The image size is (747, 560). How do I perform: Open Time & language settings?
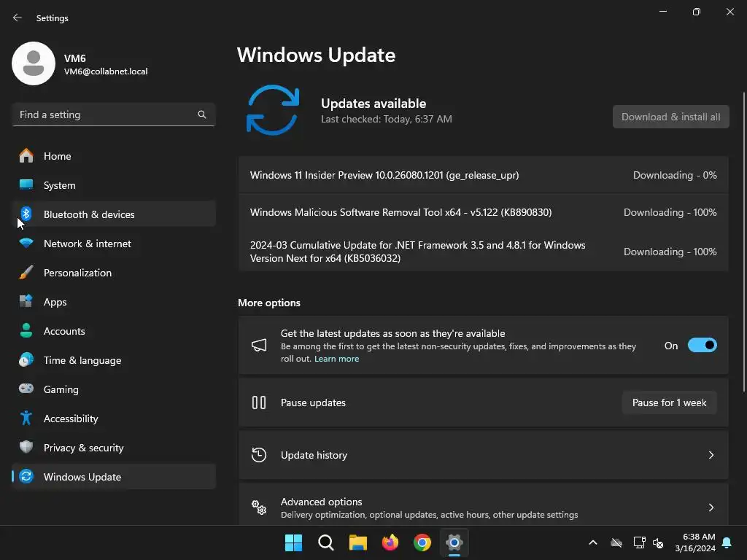pos(114,360)
